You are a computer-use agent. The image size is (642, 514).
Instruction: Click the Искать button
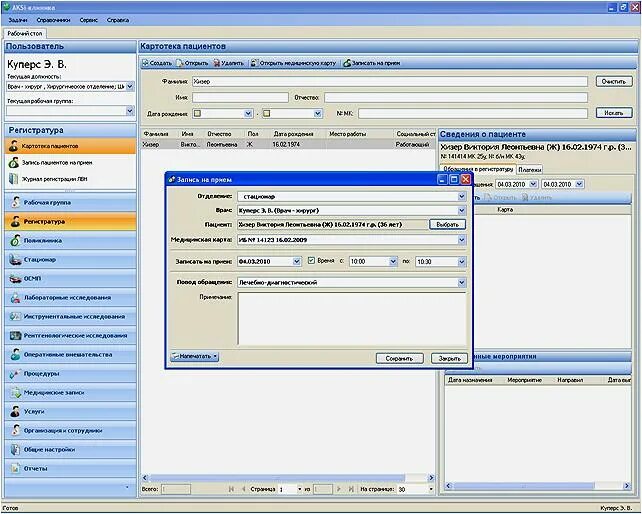click(613, 113)
